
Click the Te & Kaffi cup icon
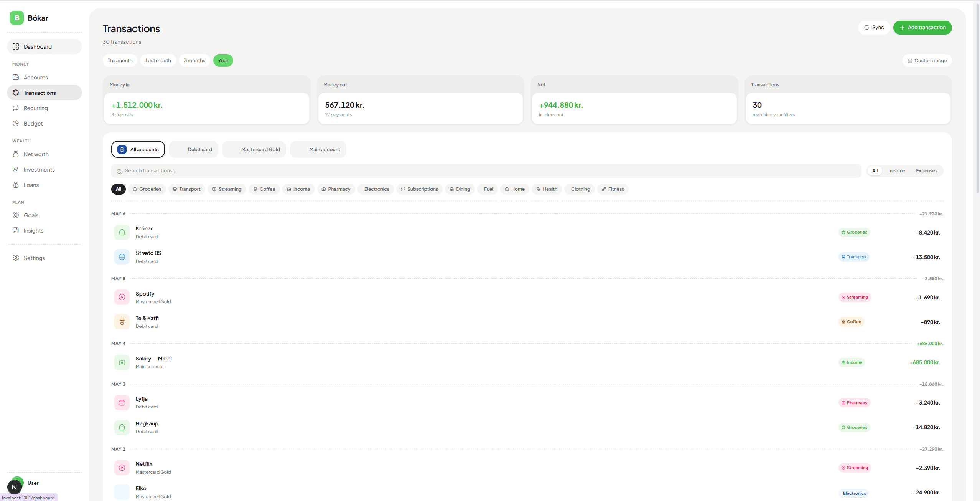click(x=122, y=322)
